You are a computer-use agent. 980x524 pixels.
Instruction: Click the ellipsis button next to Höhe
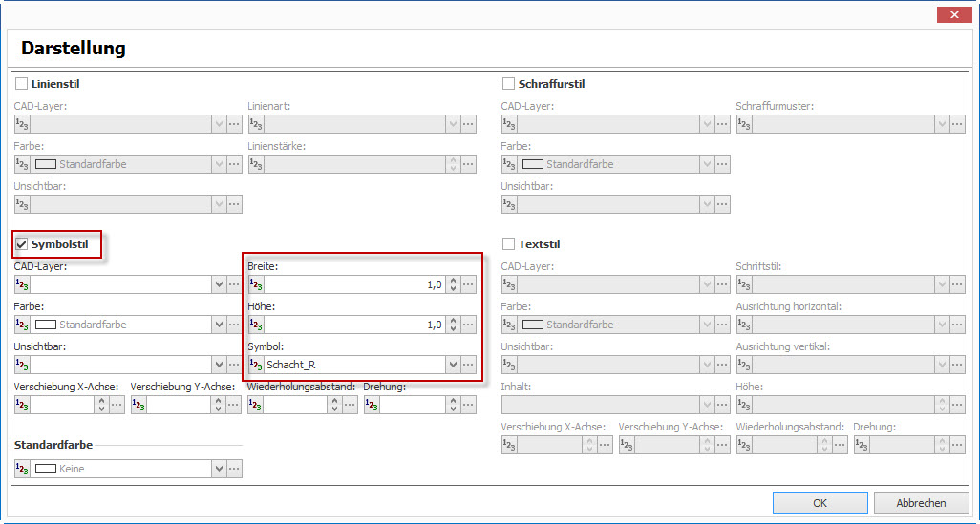pos(468,325)
